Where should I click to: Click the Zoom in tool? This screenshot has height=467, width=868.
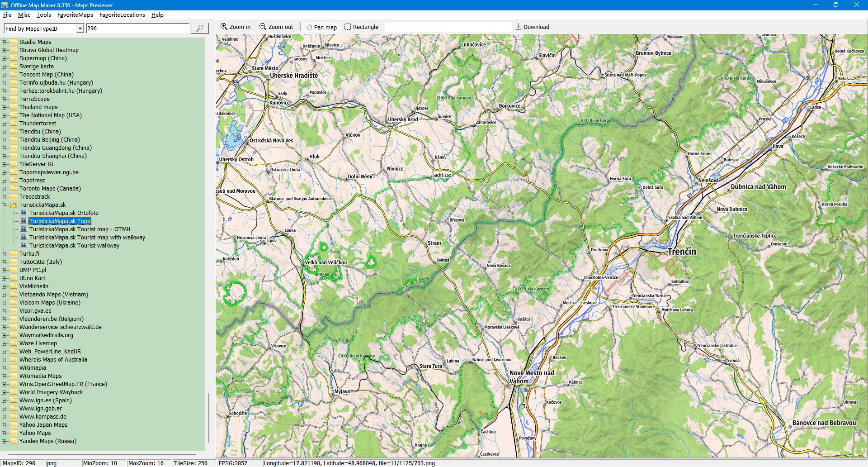coord(235,27)
